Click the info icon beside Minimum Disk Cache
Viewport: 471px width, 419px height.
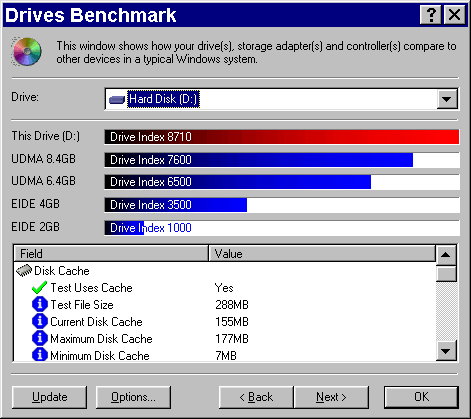40,355
